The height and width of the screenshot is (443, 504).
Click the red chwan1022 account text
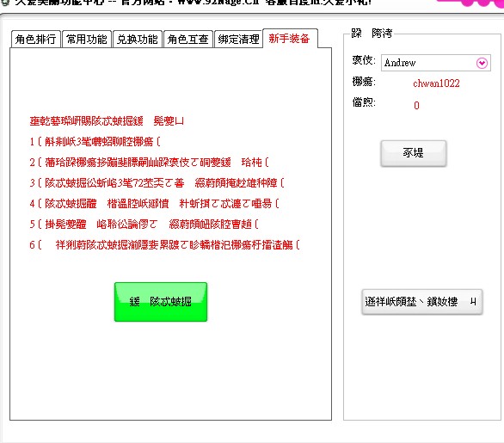[x=436, y=83]
